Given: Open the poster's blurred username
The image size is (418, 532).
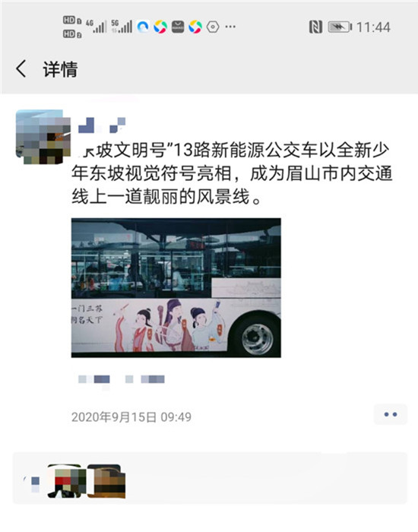Looking at the screenshot, I should [102, 125].
